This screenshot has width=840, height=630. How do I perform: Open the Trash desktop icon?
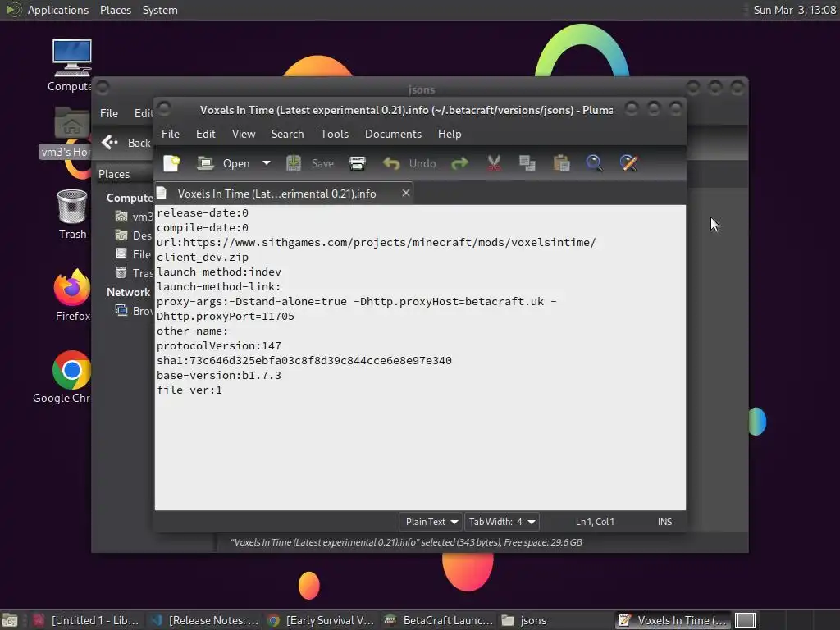coord(72,214)
